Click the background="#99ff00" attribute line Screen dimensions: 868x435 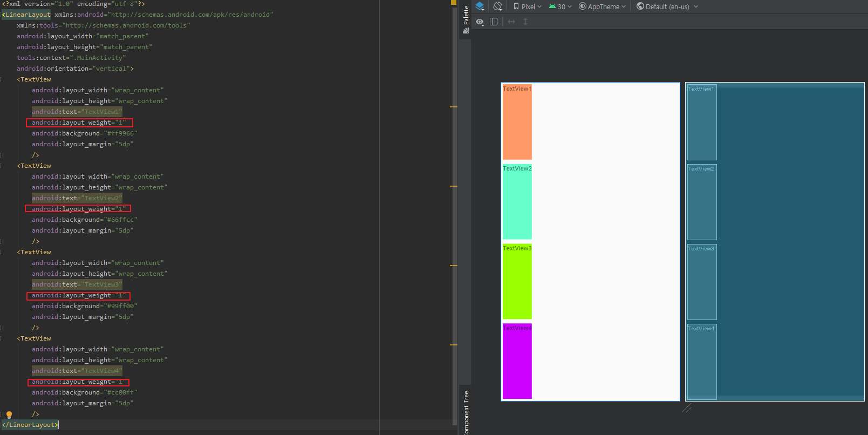click(85, 306)
